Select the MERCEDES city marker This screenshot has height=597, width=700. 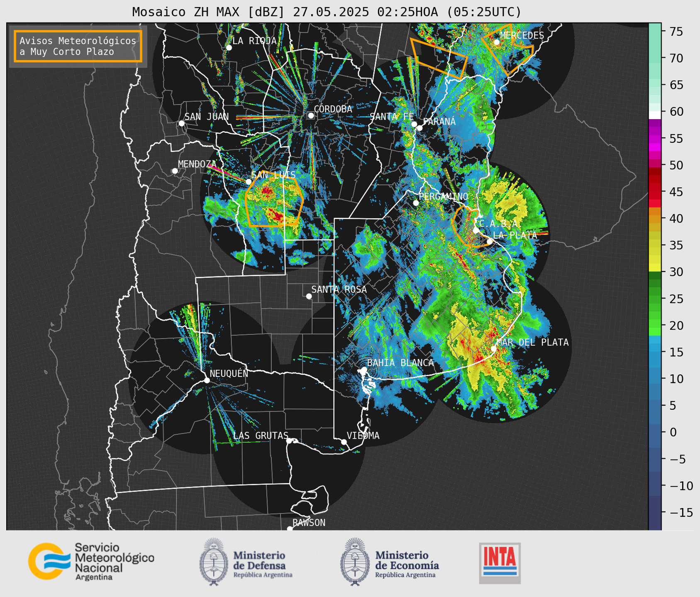[497, 42]
